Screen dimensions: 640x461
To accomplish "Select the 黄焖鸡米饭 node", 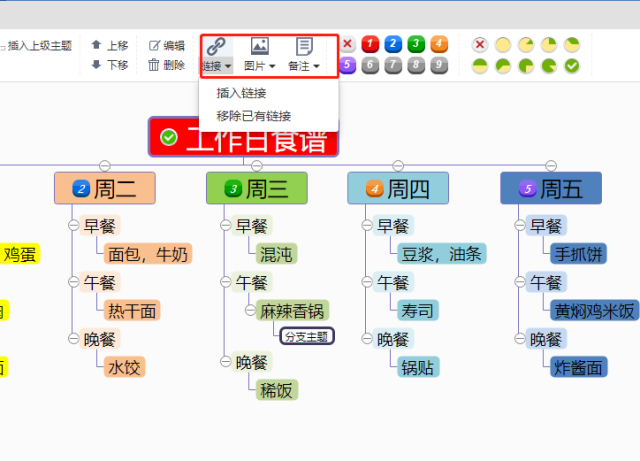I will click(x=595, y=311).
